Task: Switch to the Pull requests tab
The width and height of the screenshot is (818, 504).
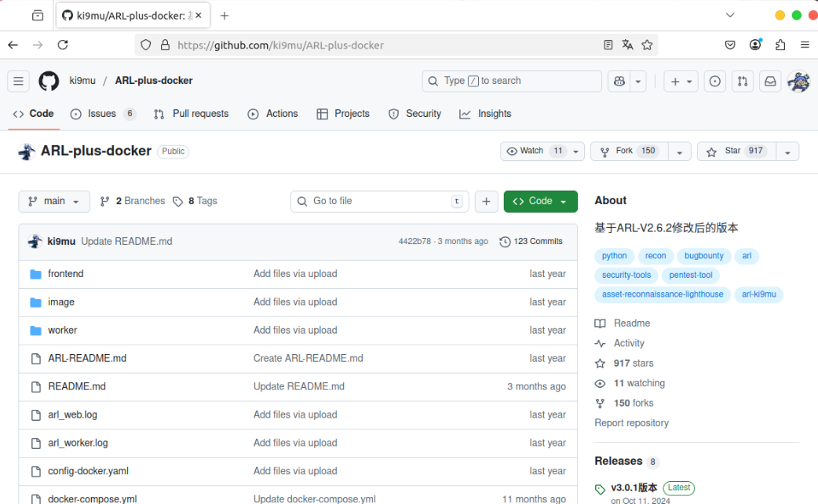Action: tap(191, 114)
